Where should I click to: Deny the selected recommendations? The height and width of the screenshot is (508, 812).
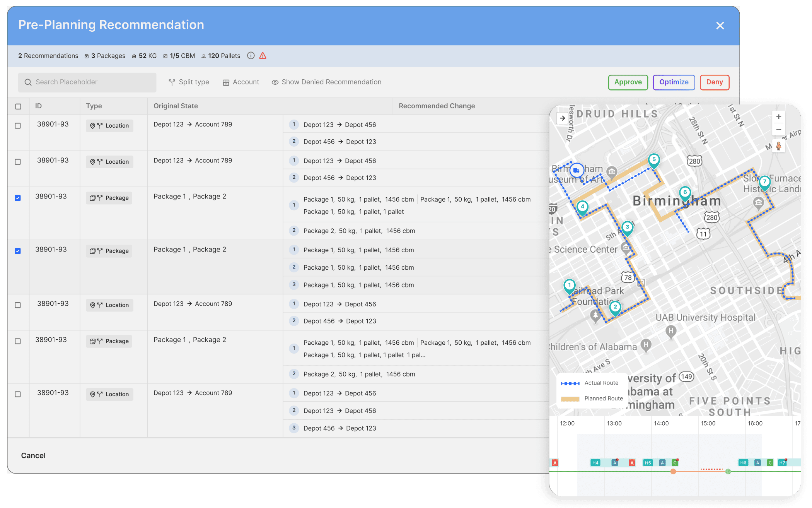point(715,82)
